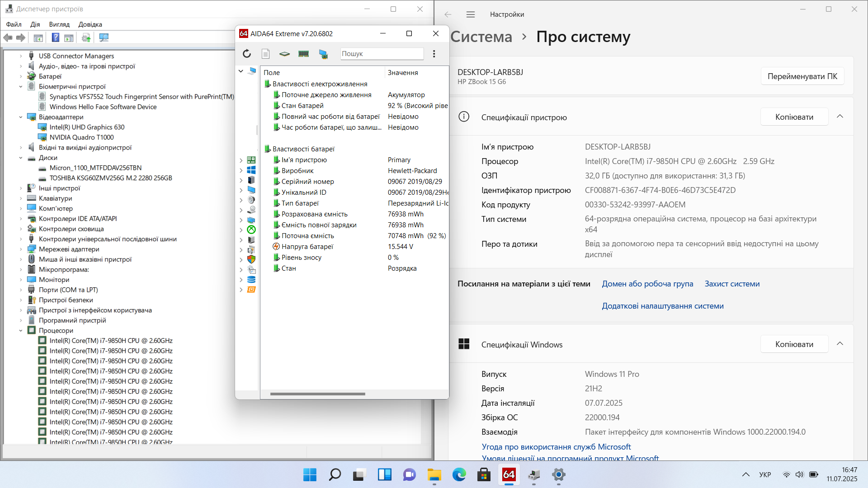The width and height of the screenshot is (868, 488).
Task: Open Довідка menu in Device Manager
Action: pos(90,24)
